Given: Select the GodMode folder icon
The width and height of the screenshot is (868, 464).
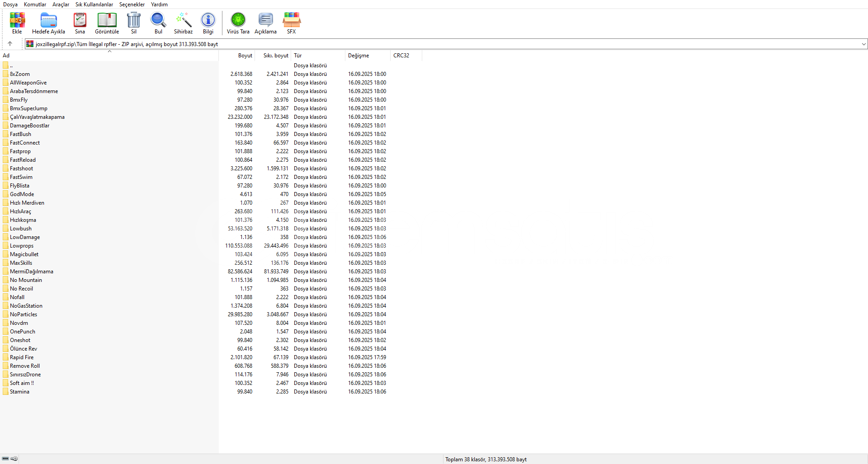Looking at the screenshot, I should [5, 194].
